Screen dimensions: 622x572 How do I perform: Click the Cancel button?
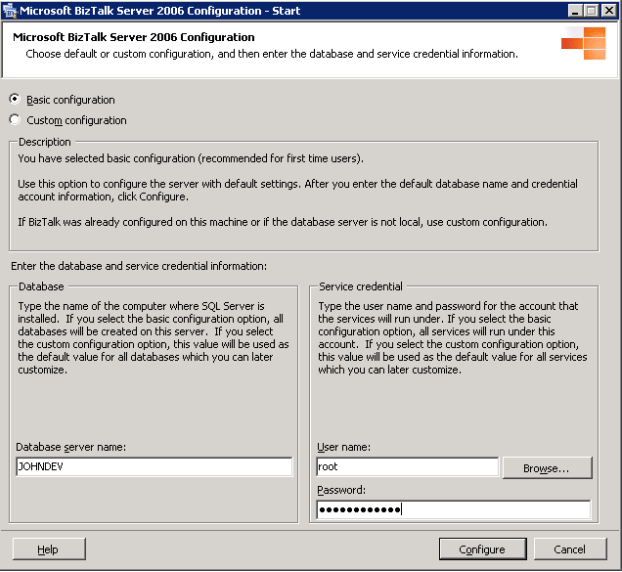pos(570,549)
